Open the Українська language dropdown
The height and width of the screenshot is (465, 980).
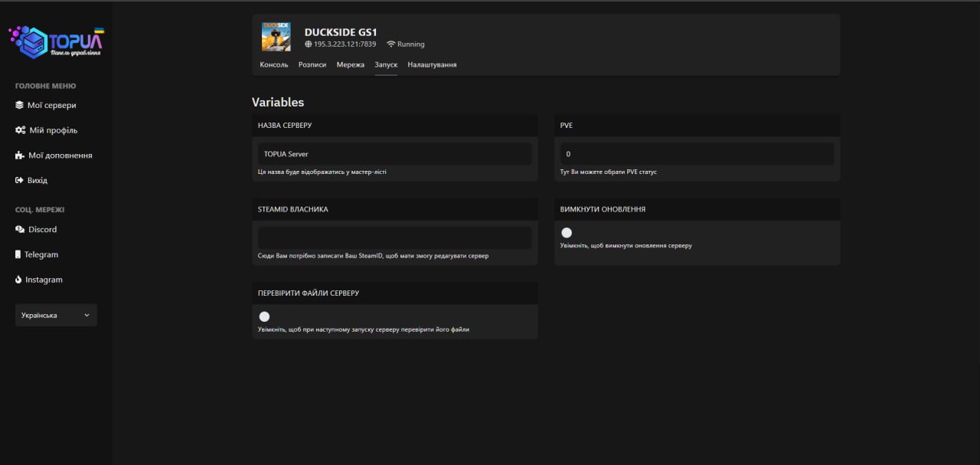tap(56, 316)
